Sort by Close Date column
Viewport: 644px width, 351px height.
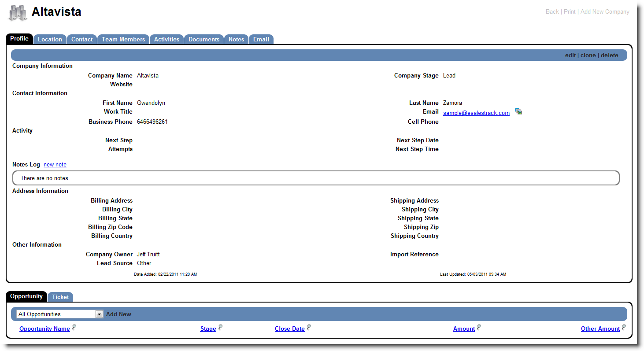(290, 329)
